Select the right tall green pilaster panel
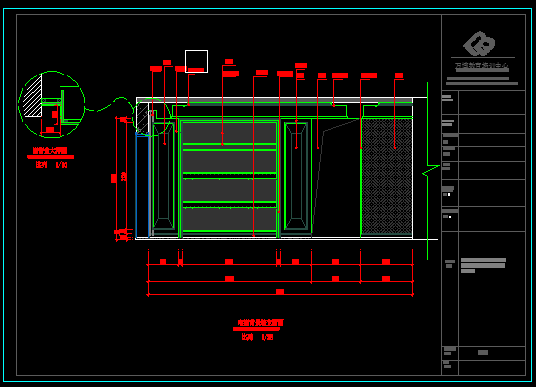The image size is (536, 387). click(x=296, y=177)
